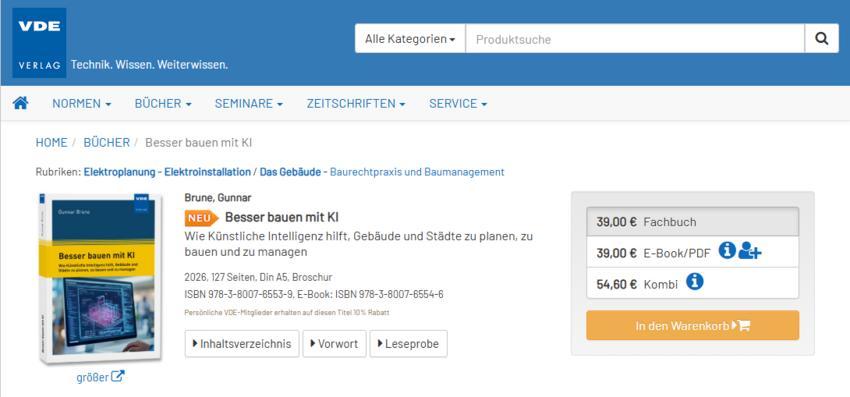
Task: Click the book title Besser bauen mit KI
Action: click(x=282, y=217)
